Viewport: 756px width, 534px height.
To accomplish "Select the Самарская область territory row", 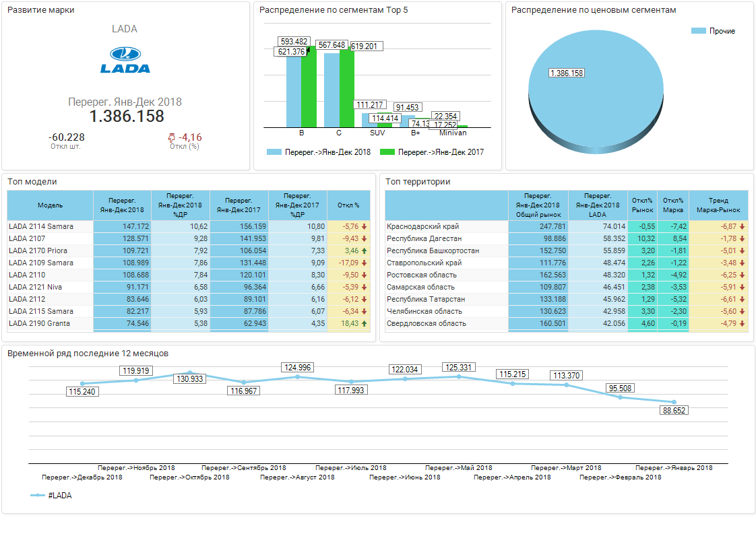I will pos(420,287).
